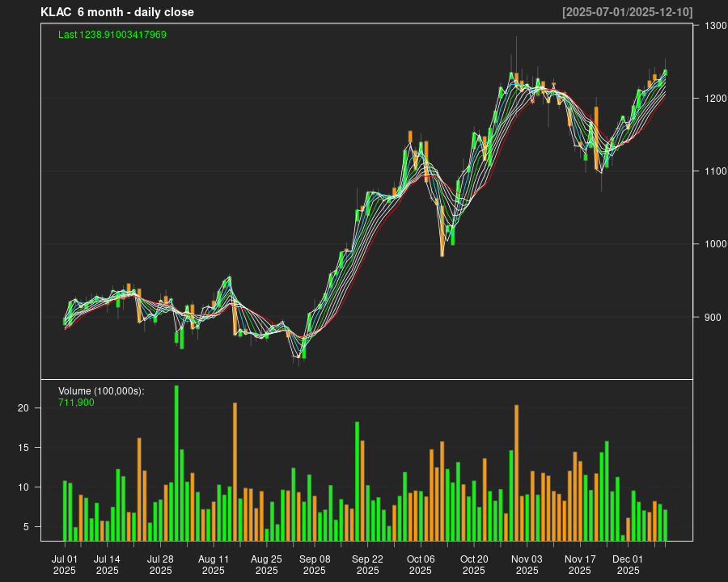Select the Last 1238.91 price label
728x582 pixels.
tap(112, 35)
